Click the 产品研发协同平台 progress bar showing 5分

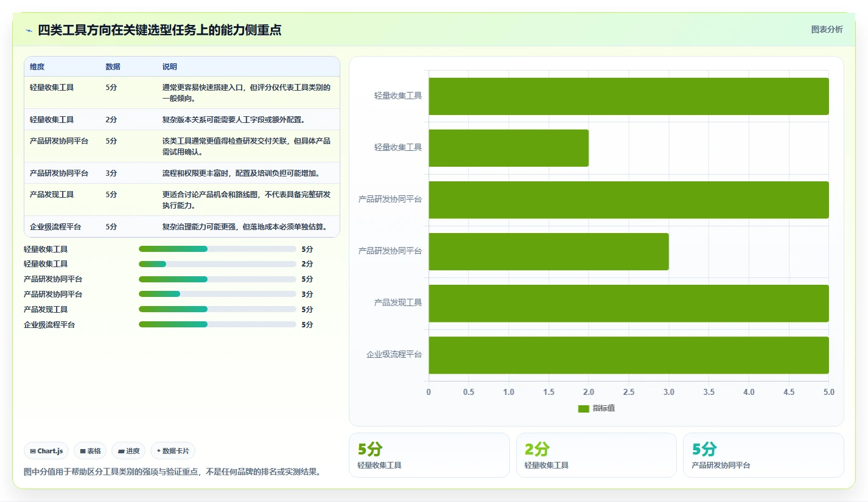click(217, 279)
